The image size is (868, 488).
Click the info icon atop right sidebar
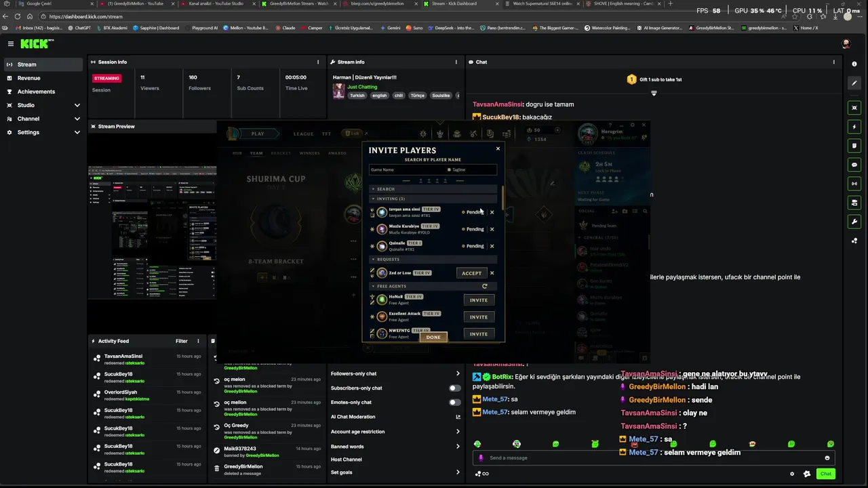(x=854, y=62)
